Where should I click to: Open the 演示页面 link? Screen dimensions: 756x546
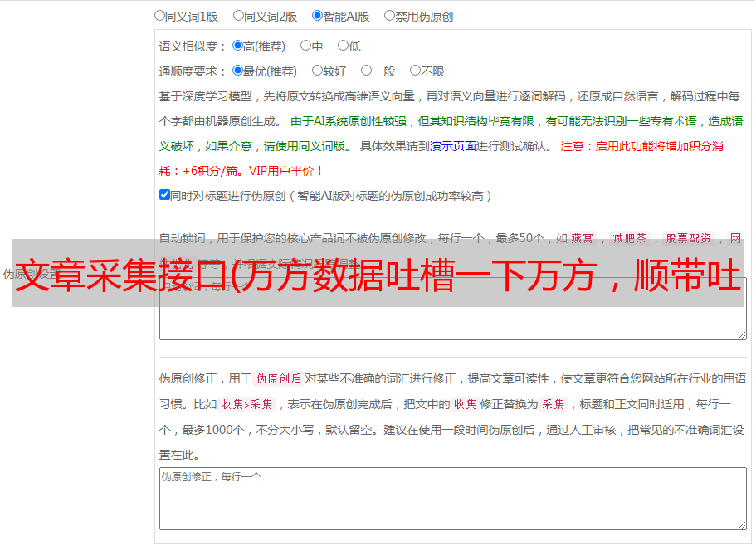point(453,146)
